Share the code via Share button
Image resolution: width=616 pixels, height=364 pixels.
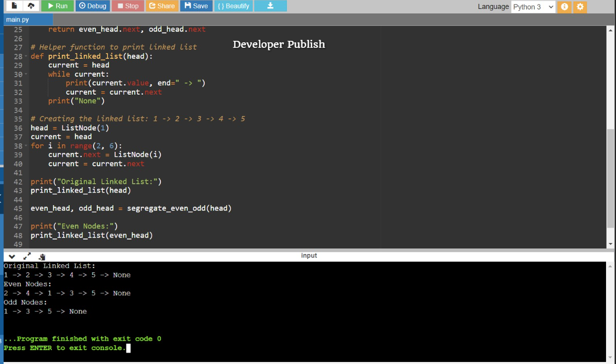[x=162, y=6]
